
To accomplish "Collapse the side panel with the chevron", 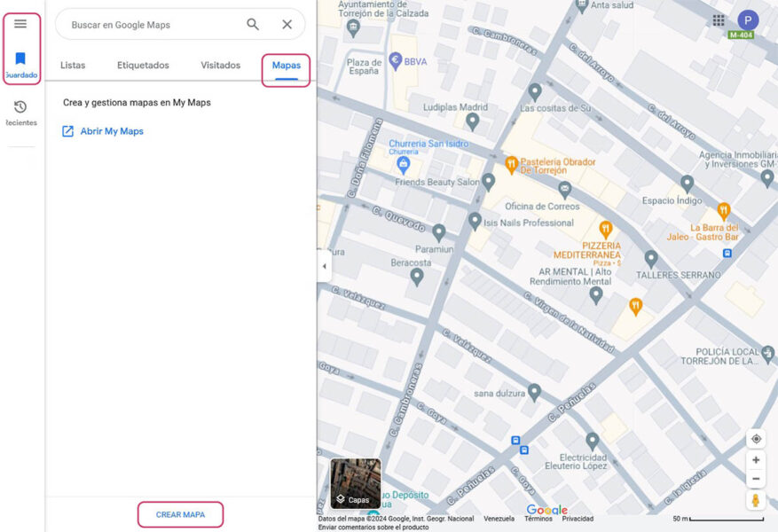I will click(324, 266).
